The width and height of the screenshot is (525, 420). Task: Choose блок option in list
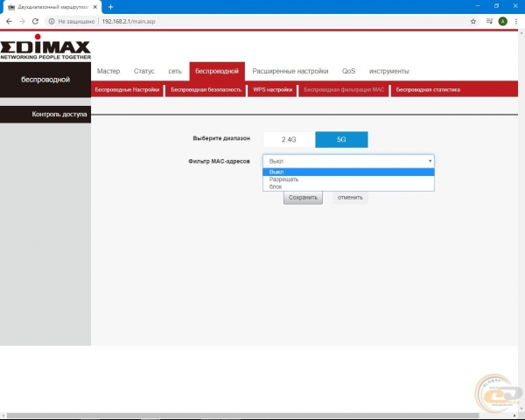coord(348,187)
